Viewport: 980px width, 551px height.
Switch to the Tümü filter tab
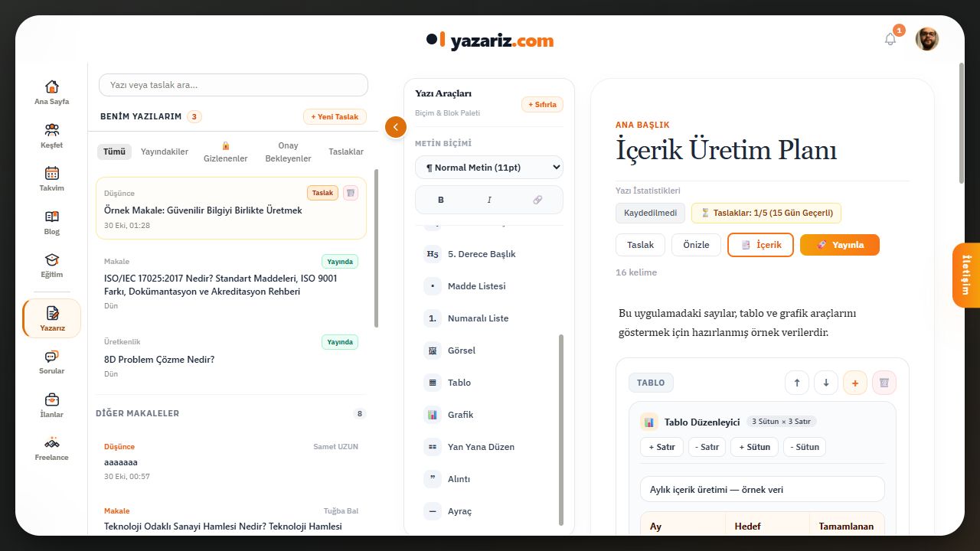click(x=114, y=152)
